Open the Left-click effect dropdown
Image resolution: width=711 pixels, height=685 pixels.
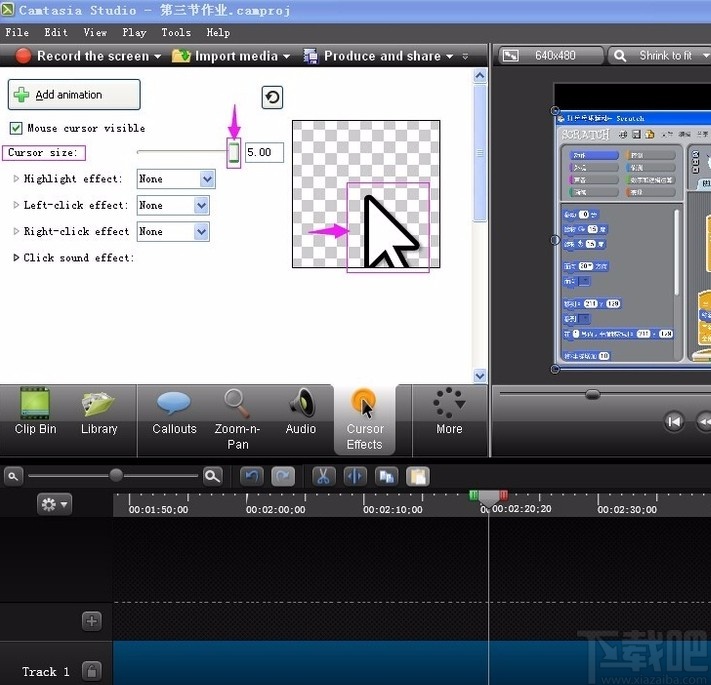[173, 205]
